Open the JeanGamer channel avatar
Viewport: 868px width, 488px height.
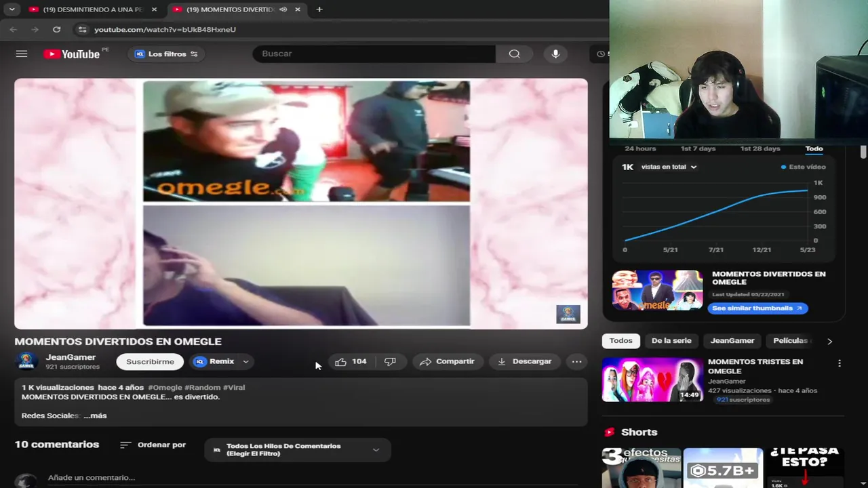click(26, 361)
